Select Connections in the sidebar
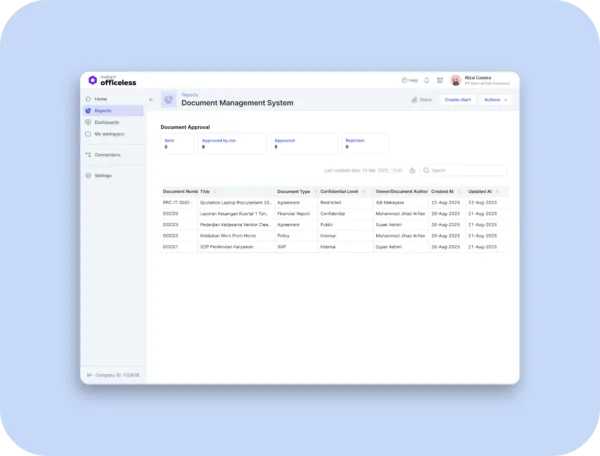This screenshot has width=600, height=456. coord(107,155)
